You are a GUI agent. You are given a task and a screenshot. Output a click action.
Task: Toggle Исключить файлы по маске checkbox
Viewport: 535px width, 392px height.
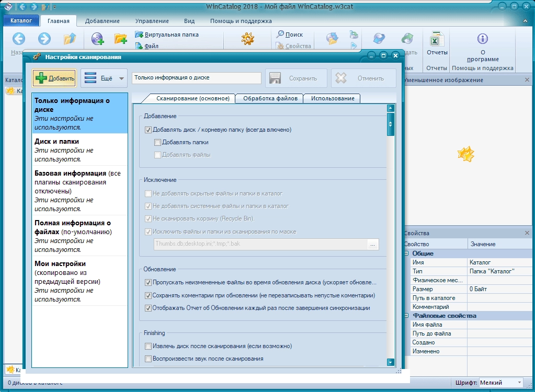pyautogui.click(x=148, y=232)
